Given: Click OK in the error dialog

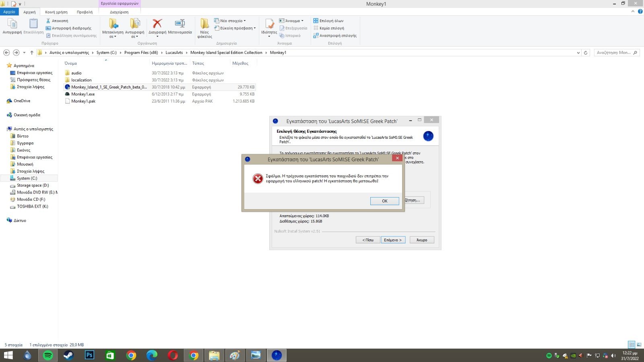Looking at the screenshot, I should click(x=385, y=201).
